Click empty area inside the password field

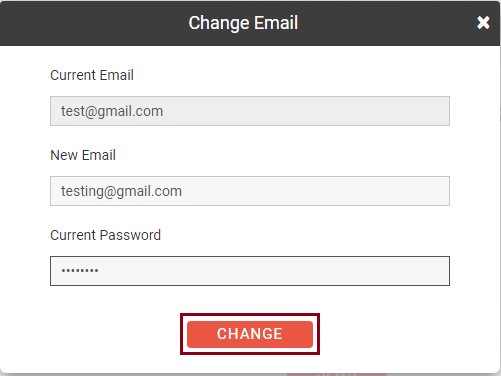click(273, 271)
